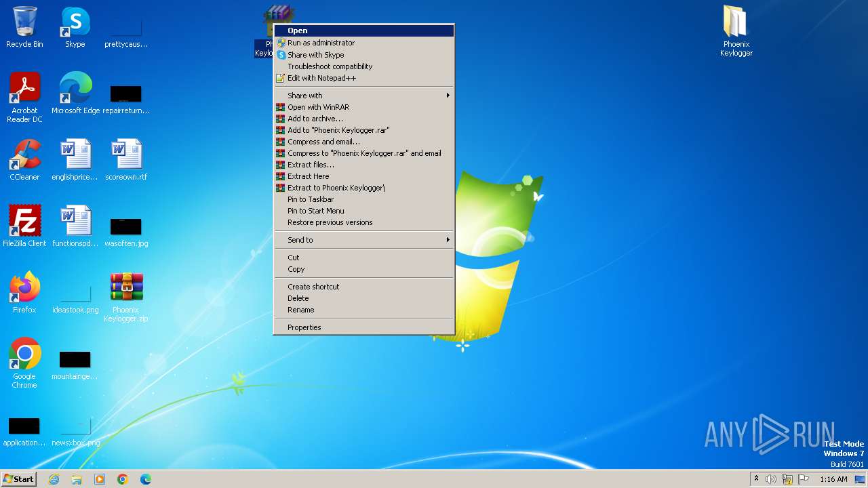The image size is (868, 488).
Task: Choose Pin to Start Menu
Action: (363, 211)
